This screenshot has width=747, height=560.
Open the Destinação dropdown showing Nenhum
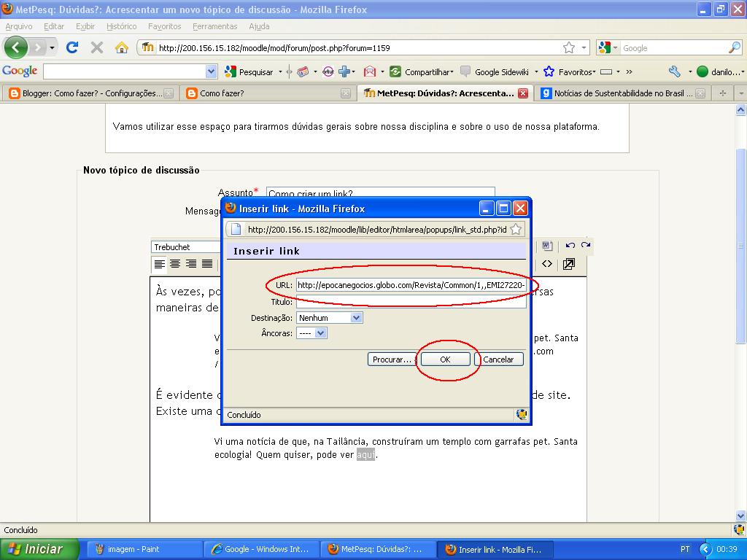pyautogui.click(x=329, y=318)
